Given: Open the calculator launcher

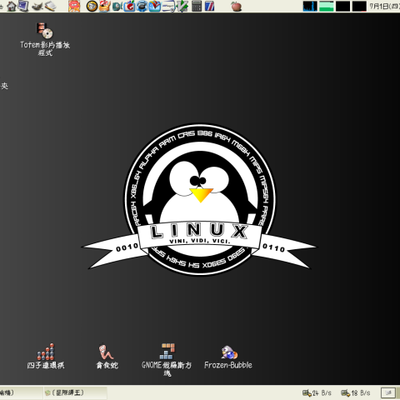Looking at the screenshot, I should point(197,6).
